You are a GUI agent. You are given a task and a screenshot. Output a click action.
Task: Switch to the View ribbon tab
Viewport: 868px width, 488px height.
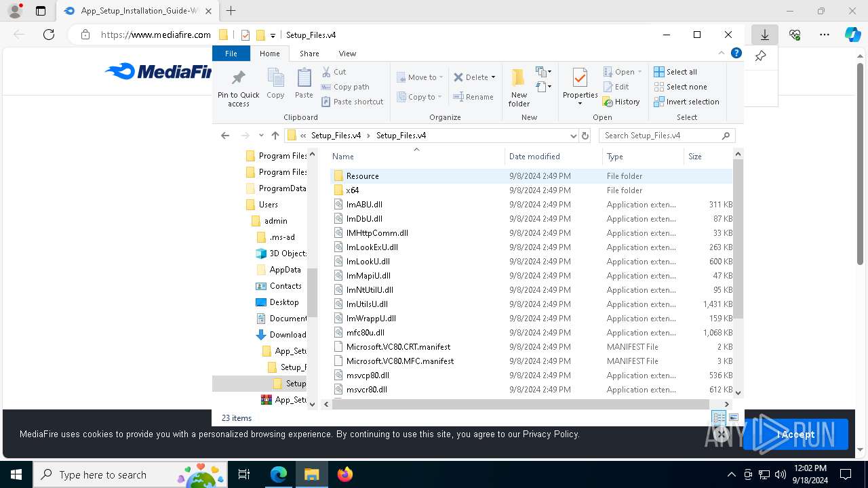click(x=347, y=54)
